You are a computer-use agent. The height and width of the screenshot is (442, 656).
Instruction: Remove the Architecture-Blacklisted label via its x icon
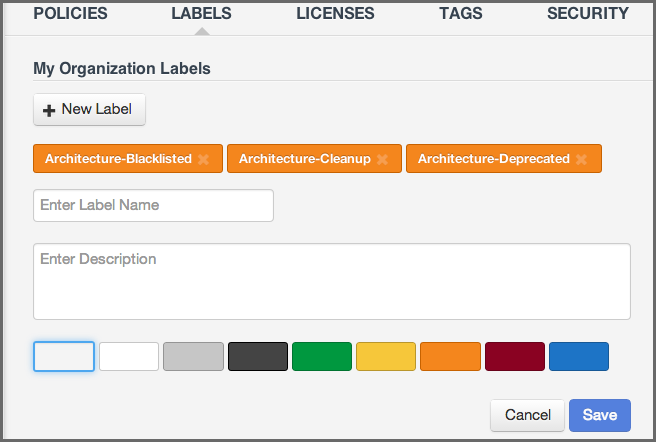tap(203, 159)
